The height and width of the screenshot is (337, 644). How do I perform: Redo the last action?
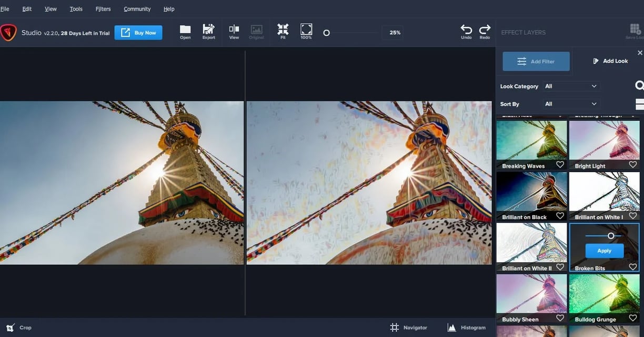(485, 32)
